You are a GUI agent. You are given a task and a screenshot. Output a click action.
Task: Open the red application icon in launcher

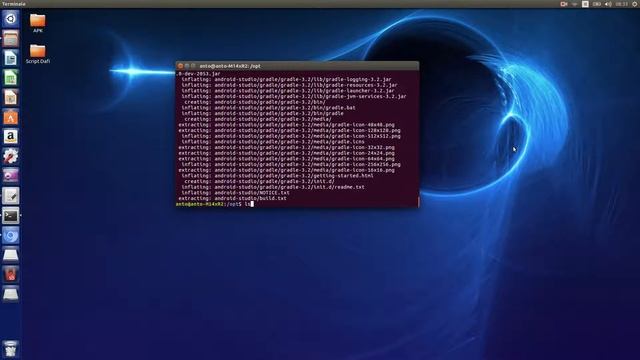pos(11,275)
